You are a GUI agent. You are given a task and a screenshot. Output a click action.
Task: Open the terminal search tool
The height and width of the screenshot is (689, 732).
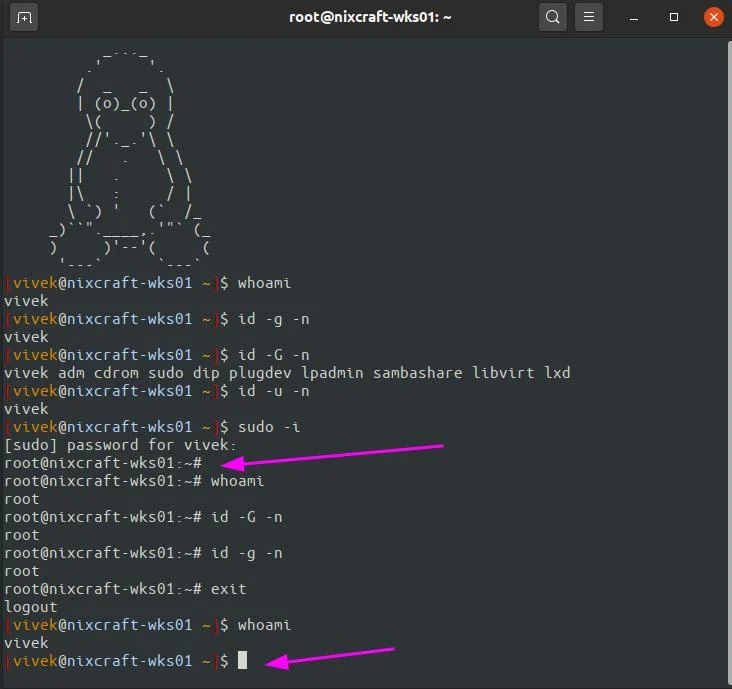tap(553, 17)
